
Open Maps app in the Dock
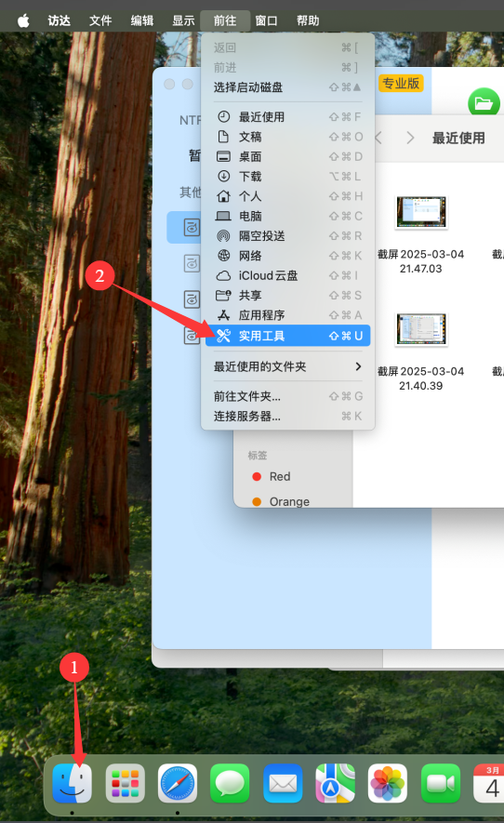(x=335, y=783)
